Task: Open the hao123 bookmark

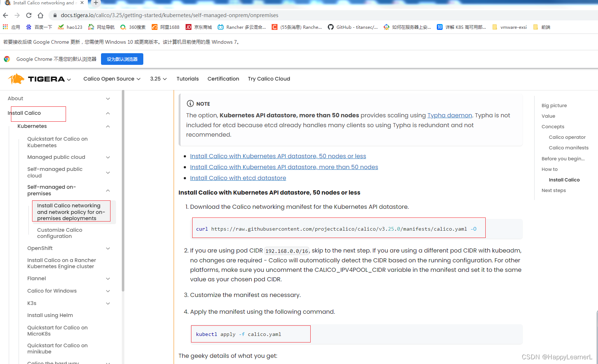Action: [x=70, y=27]
